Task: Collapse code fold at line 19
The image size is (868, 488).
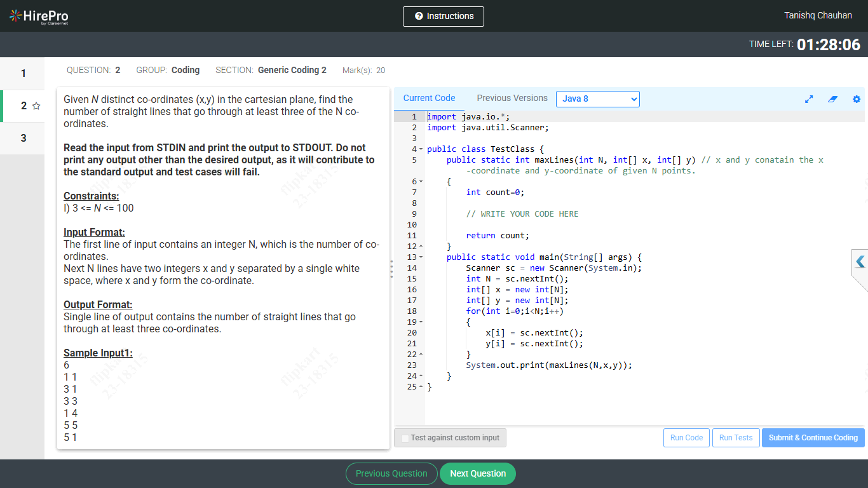Action: tap(421, 322)
